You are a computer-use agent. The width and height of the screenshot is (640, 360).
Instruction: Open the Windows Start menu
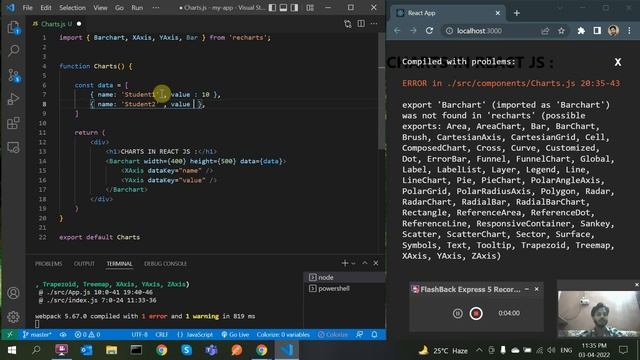[12, 350]
